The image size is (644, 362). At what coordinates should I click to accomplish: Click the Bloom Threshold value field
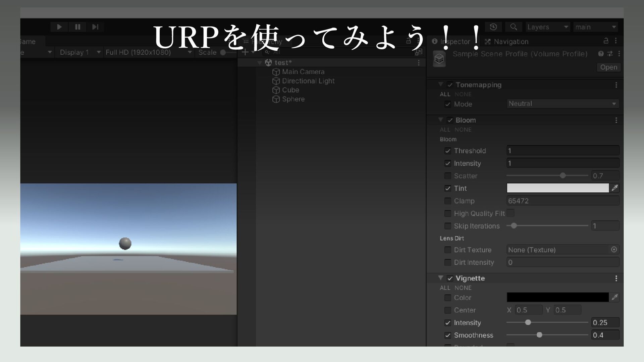coord(563,150)
